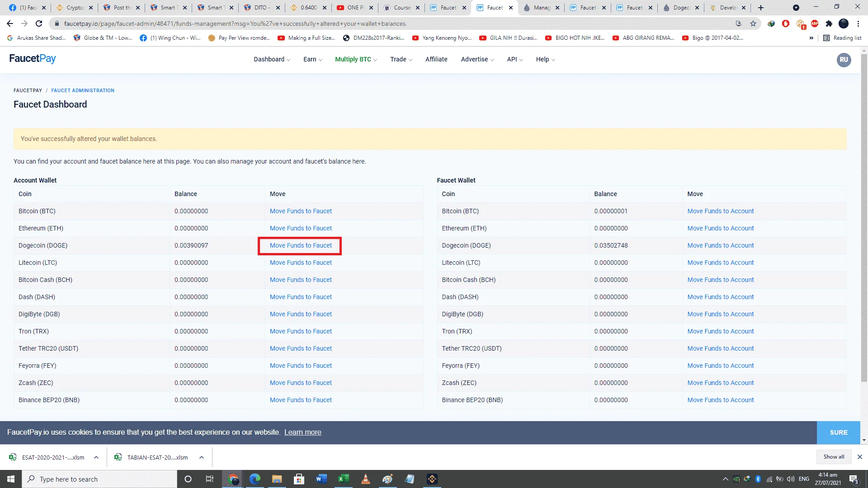The image size is (868, 488).
Task: Expand the API nav menu
Action: (515, 59)
